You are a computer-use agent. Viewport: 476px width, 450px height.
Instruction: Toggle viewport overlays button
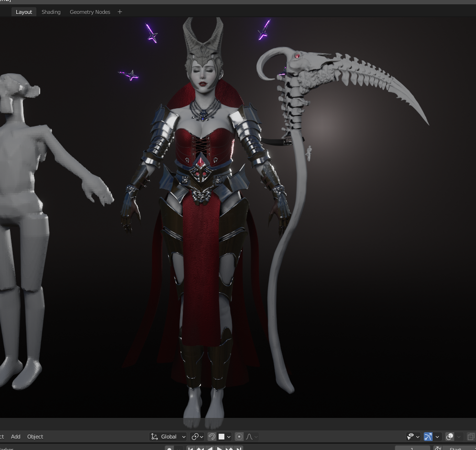pyautogui.click(x=450, y=437)
